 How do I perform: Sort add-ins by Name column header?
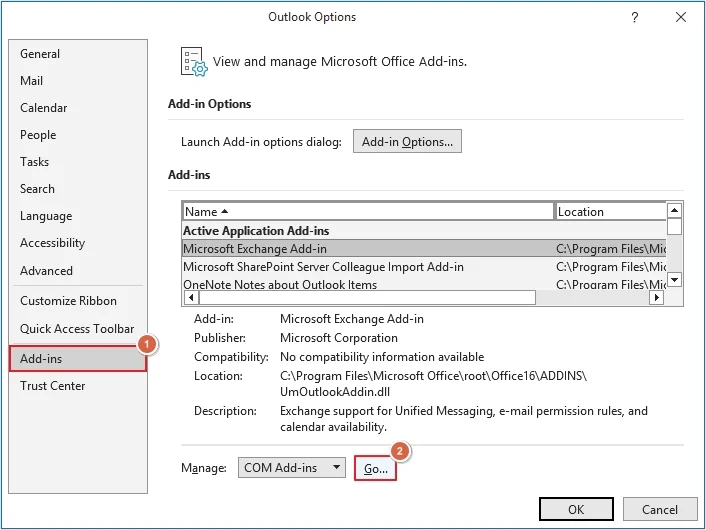point(368,212)
